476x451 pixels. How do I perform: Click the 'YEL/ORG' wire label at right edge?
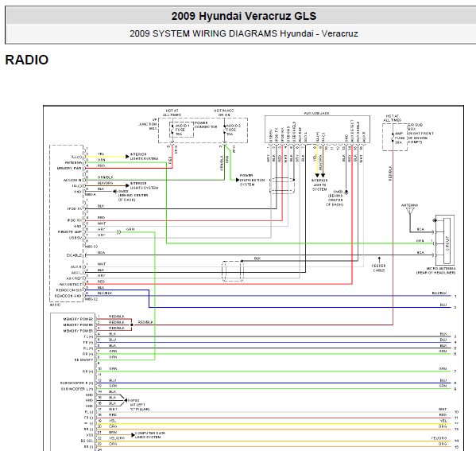tap(439, 438)
